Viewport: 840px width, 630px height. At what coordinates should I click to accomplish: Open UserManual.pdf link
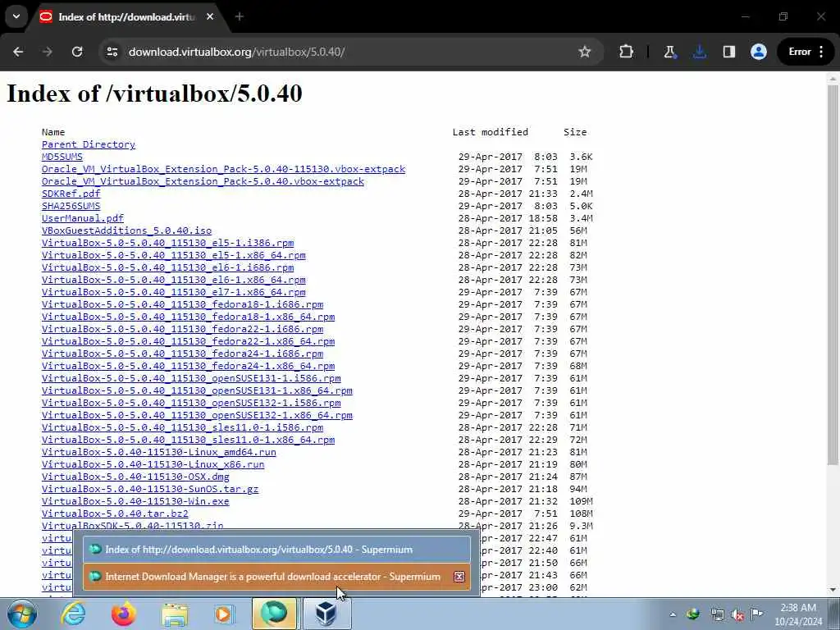tap(83, 218)
